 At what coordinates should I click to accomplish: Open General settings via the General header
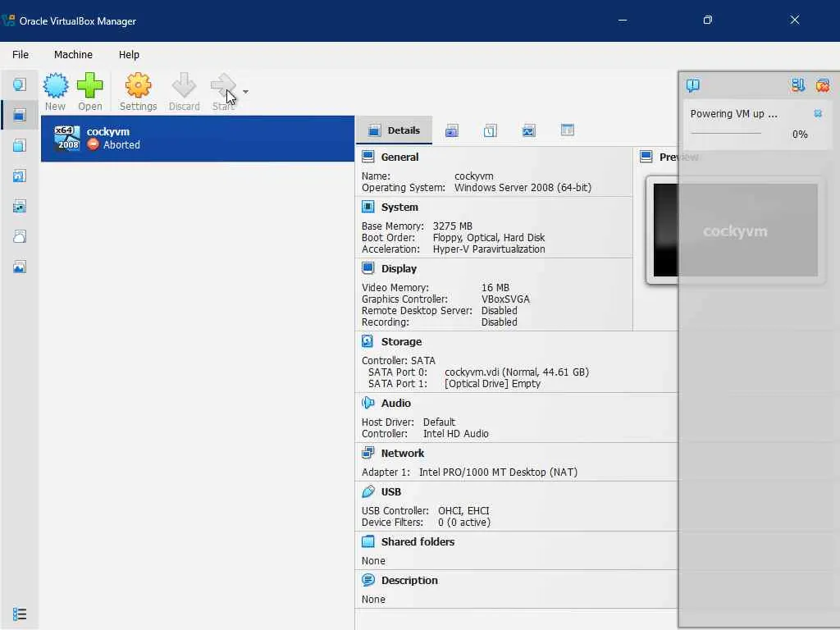click(x=399, y=157)
